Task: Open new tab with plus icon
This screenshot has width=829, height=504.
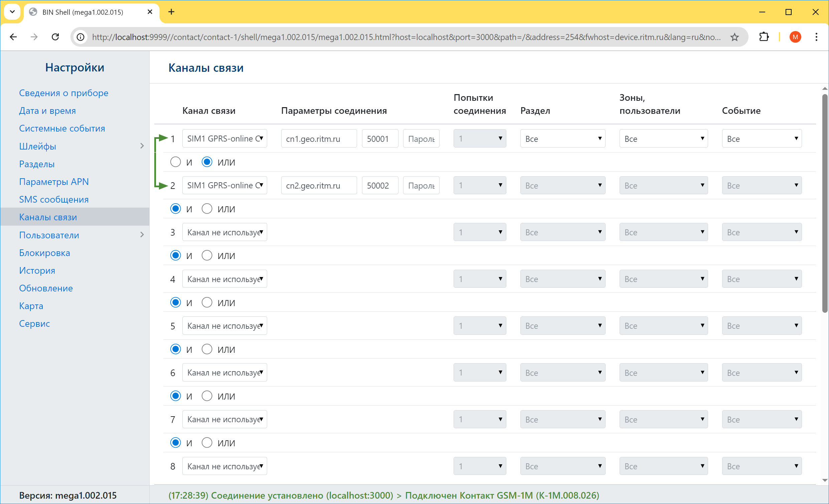Action: click(171, 12)
